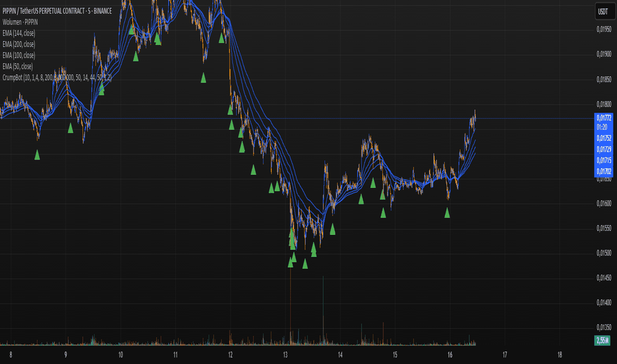The height and width of the screenshot is (364, 617).
Task: Click date 11 on the time axis
Action: (175, 355)
